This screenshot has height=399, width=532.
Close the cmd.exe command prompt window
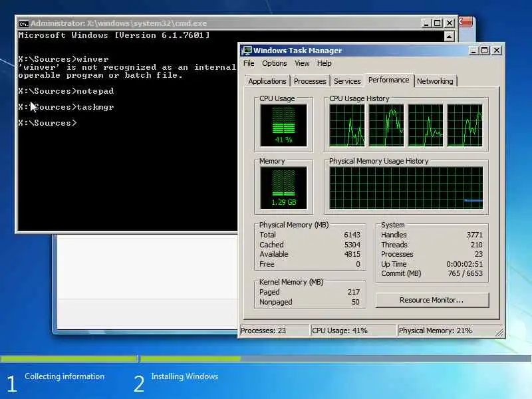450,23
